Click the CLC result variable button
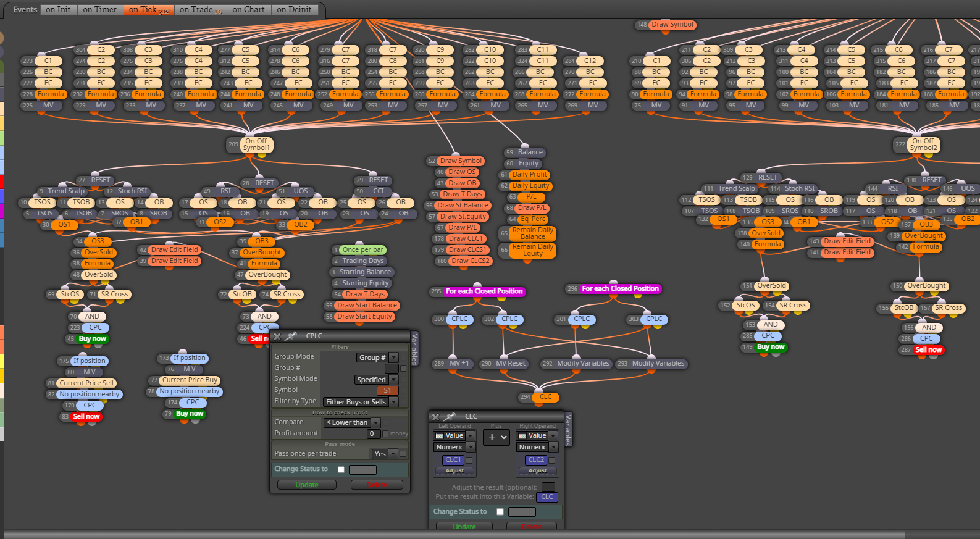This screenshot has width=980, height=539. (547, 496)
